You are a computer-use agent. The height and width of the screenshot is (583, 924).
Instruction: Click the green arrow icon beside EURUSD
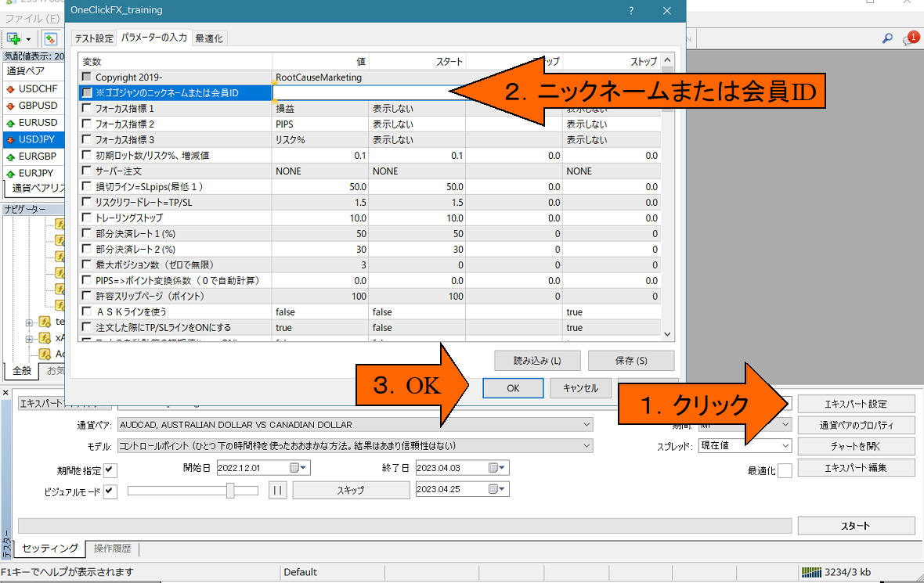click(x=11, y=124)
